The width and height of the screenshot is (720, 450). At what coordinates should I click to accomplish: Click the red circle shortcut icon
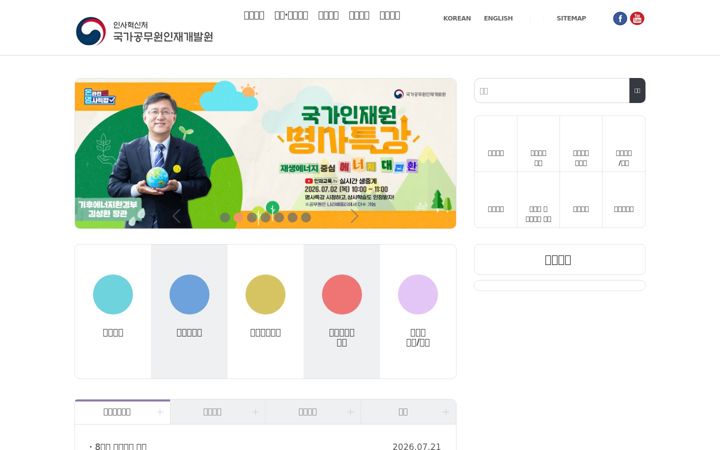[x=342, y=294]
